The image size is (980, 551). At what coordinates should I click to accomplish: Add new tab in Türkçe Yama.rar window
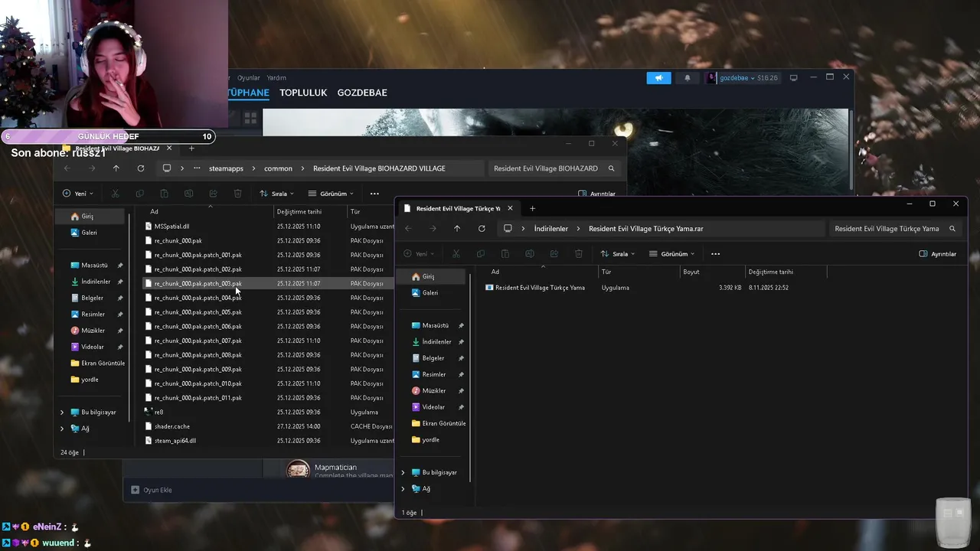point(532,208)
